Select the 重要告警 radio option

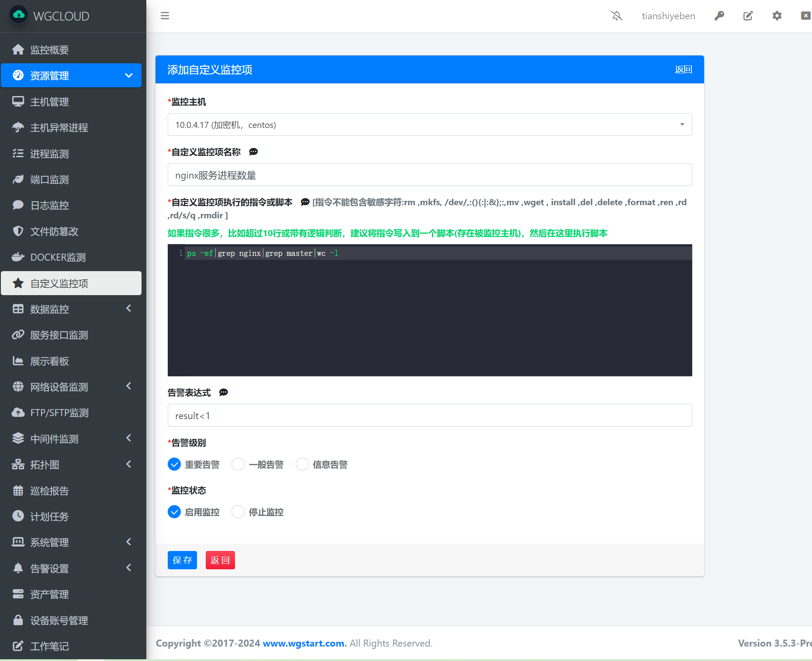click(x=174, y=465)
